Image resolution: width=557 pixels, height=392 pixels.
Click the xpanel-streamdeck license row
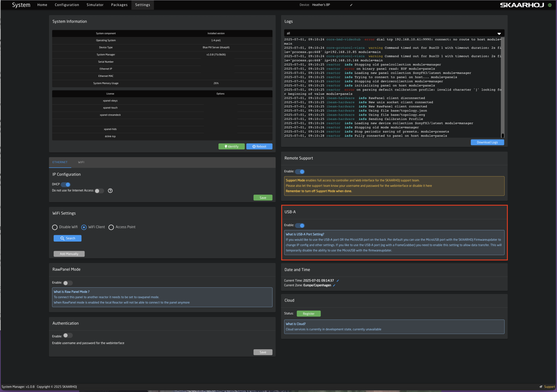162,115
